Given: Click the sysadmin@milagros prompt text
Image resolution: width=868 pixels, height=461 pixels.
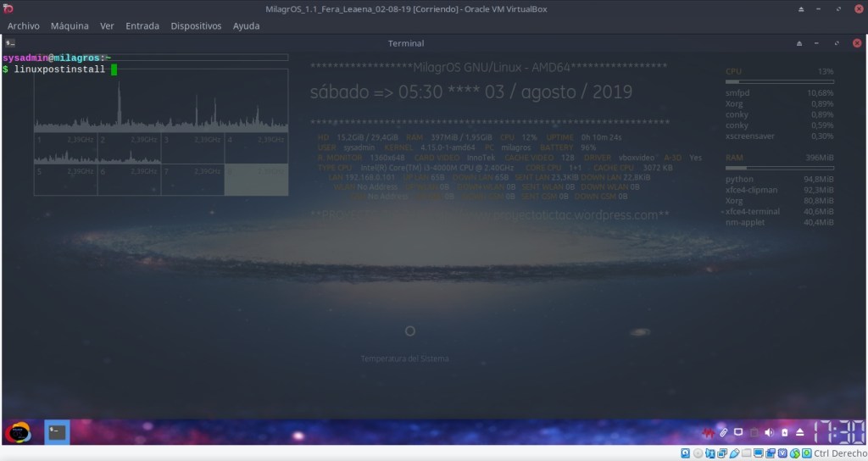Looking at the screenshot, I should [x=57, y=58].
